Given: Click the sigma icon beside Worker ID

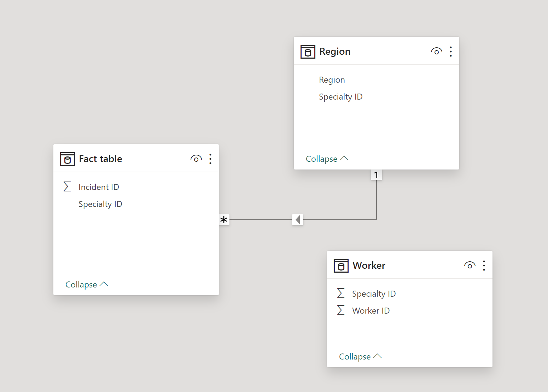Looking at the screenshot, I should tap(340, 310).
